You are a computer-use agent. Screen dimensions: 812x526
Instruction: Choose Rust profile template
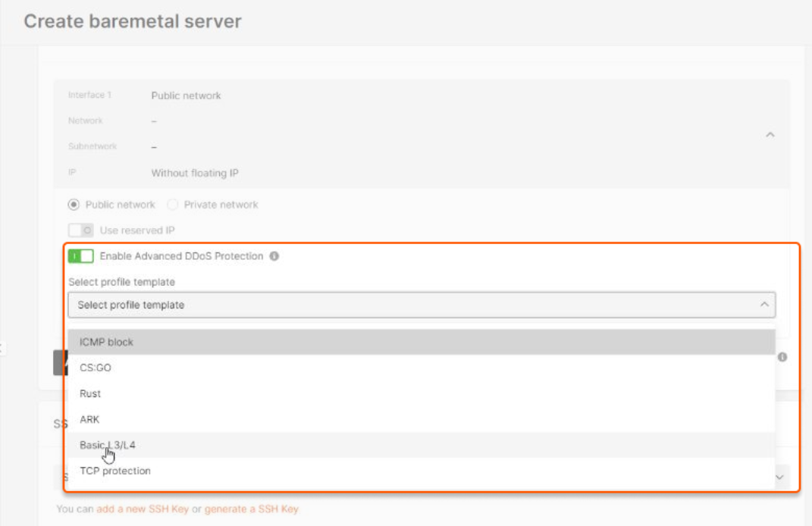click(422, 394)
